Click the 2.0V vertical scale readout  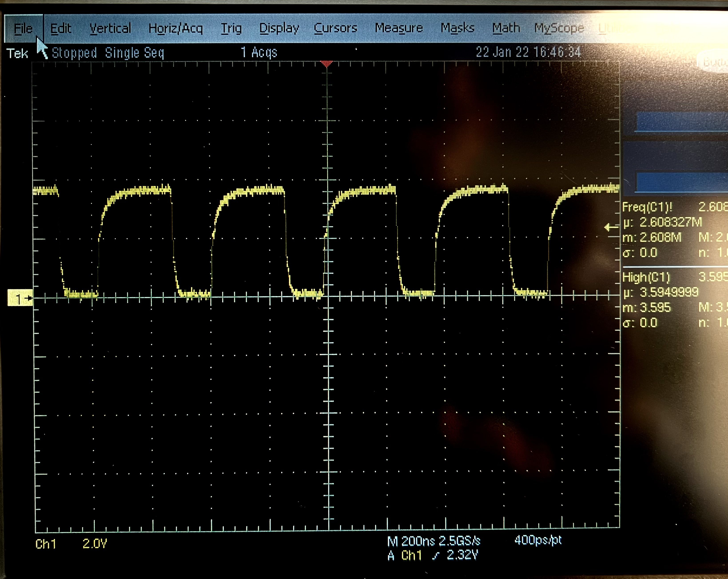(95, 543)
